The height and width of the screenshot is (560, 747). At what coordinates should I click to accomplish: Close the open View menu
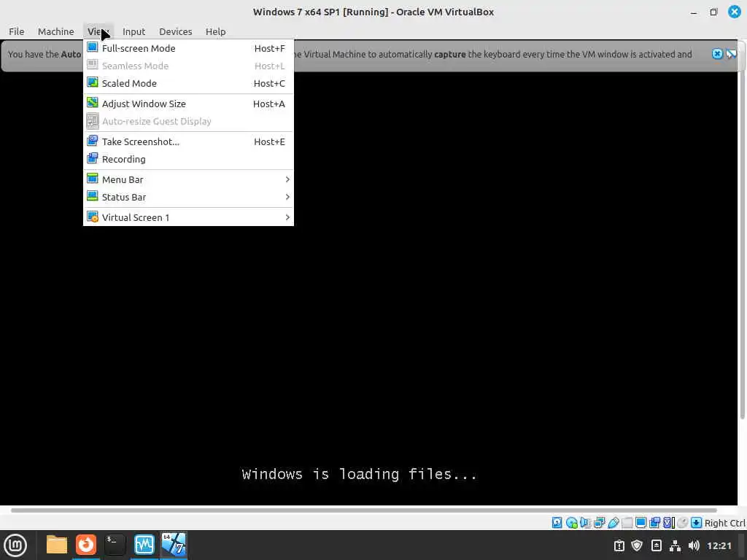tap(98, 31)
